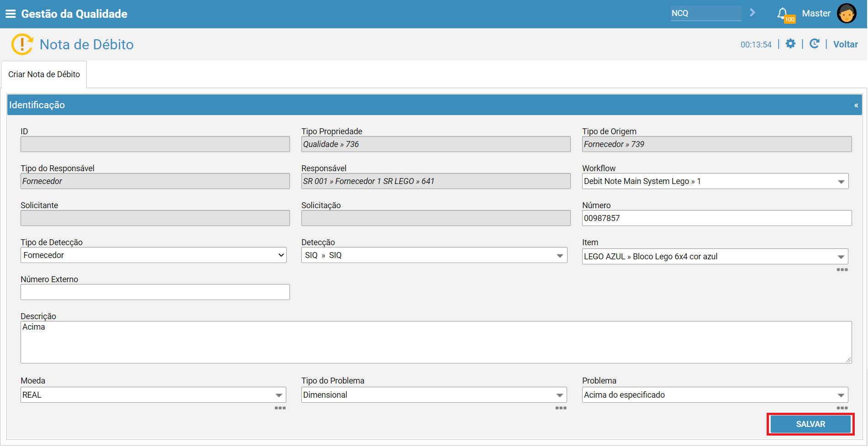
Task: Click the Número input field
Action: pyautogui.click(x=717, y=218)
